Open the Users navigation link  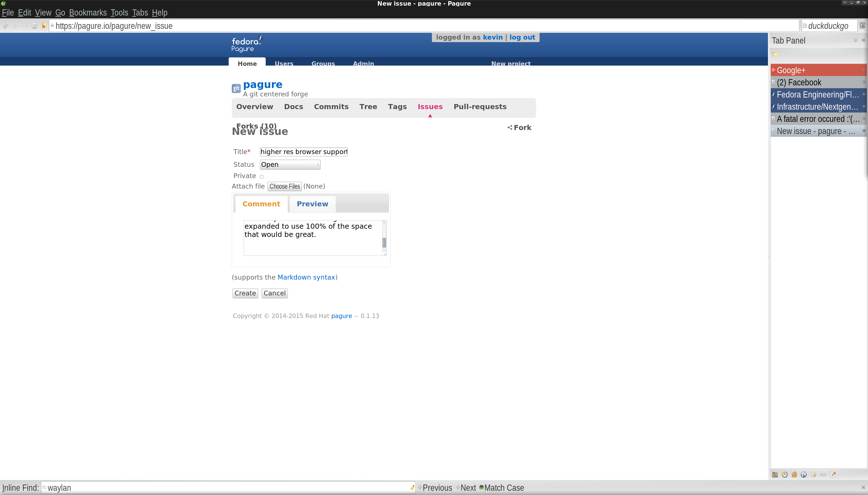(284, 63)
